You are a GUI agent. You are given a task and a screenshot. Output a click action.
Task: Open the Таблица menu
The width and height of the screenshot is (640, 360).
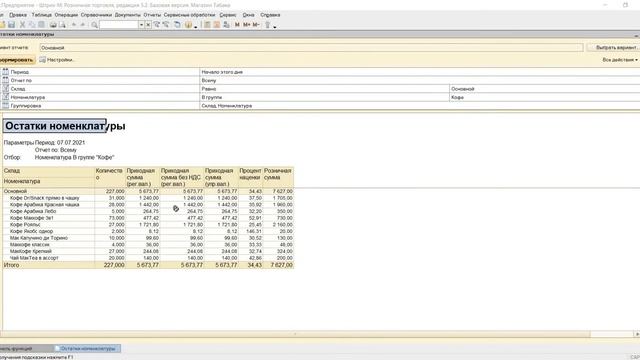(x=42, y=15)
